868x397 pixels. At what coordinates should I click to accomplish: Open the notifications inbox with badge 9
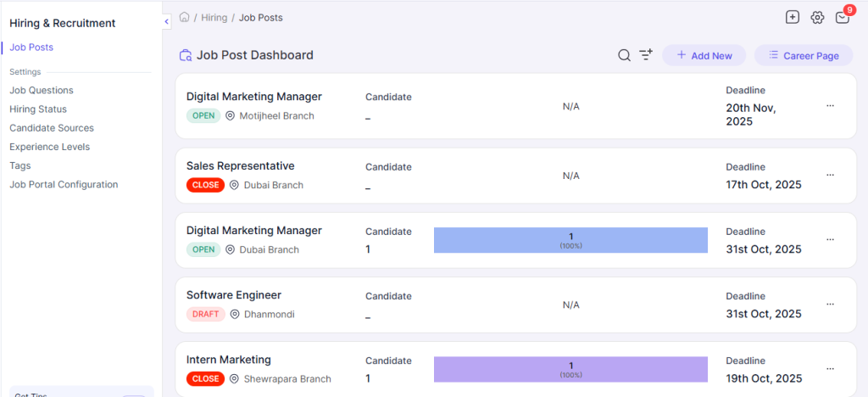coord(842,18)
